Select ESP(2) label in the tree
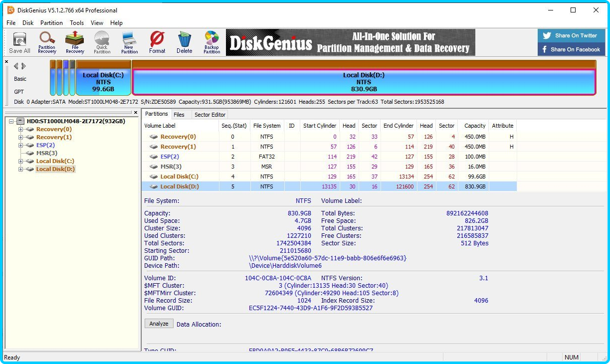This screenshot has width=610, height=364. point(45,145)
